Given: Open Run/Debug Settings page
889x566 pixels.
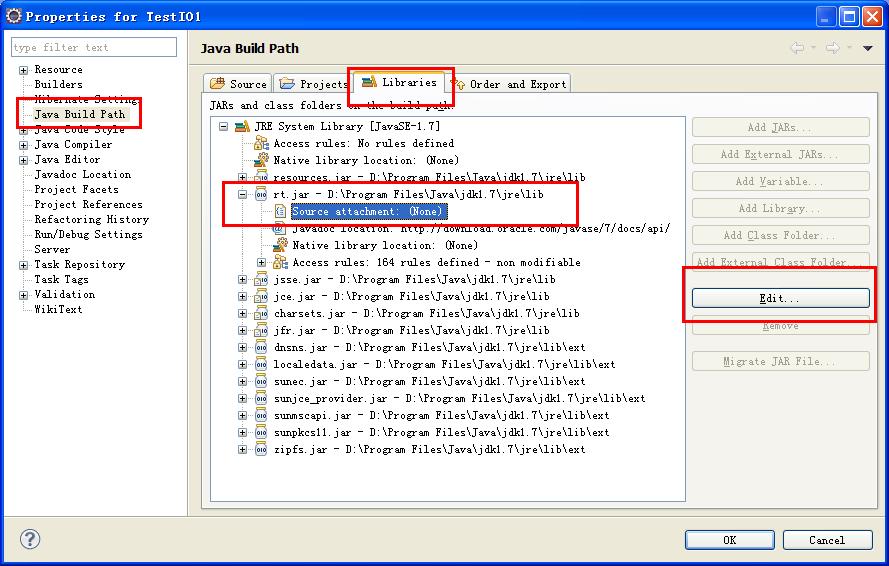Looking at the screenshot, I should point(88,234).
